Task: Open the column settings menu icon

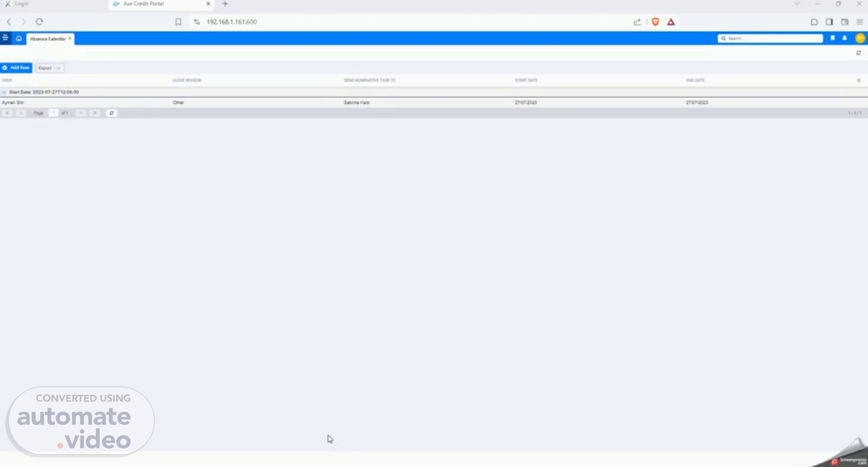Action: click(858, 80)
